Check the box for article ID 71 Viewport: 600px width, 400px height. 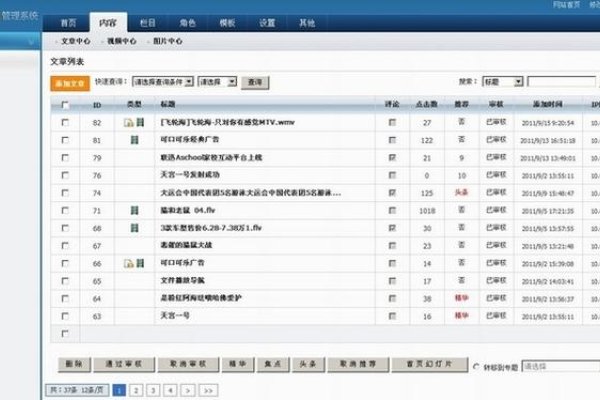pos(65,211)
